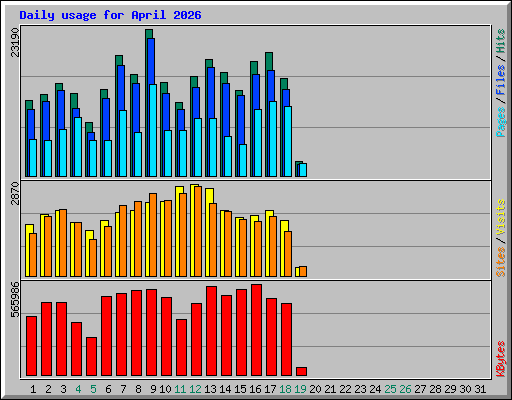
Task: Select day label 7 on the axis
Action: [x=123, y=389]
